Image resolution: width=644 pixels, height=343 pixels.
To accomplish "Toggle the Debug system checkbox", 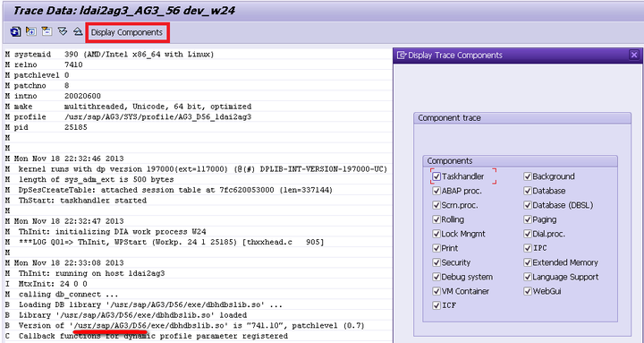I will point(436,278).
